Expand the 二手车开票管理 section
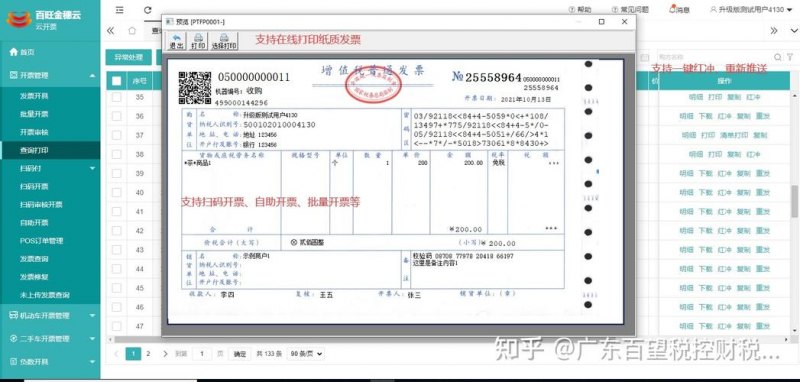The height and width of the screenshot is (382, 800). [50, 339]
